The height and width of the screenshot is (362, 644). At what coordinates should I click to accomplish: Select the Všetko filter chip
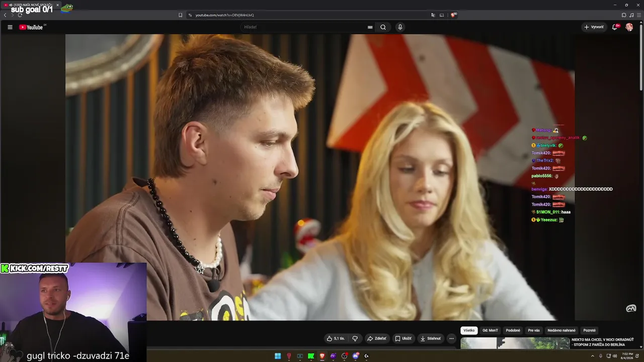pyautogui.click(x=469, y=330)
